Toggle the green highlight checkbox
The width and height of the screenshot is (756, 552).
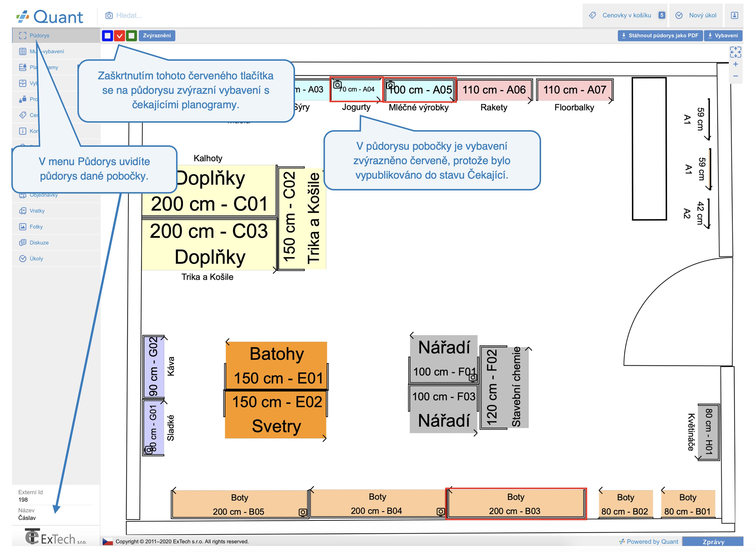coord(131,36)
